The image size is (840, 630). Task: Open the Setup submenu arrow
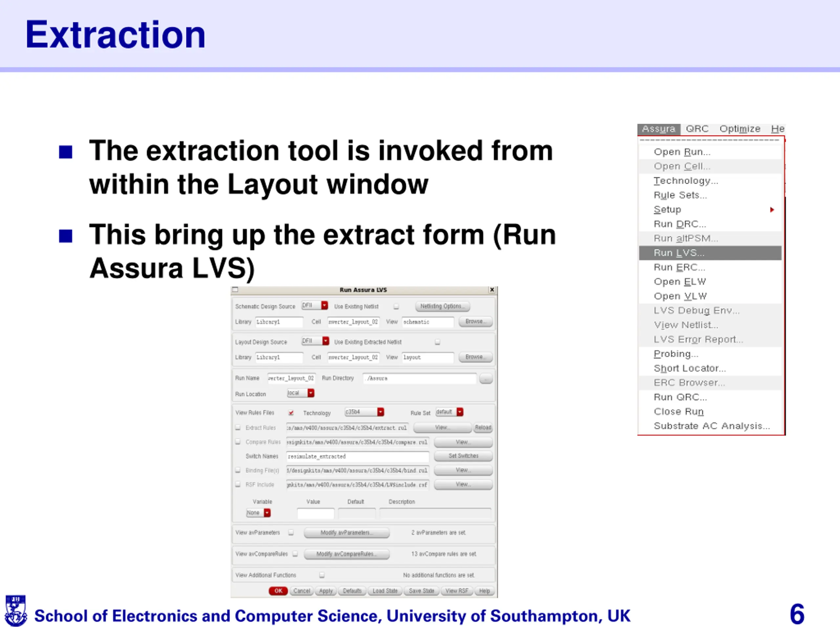coord(772,210)
